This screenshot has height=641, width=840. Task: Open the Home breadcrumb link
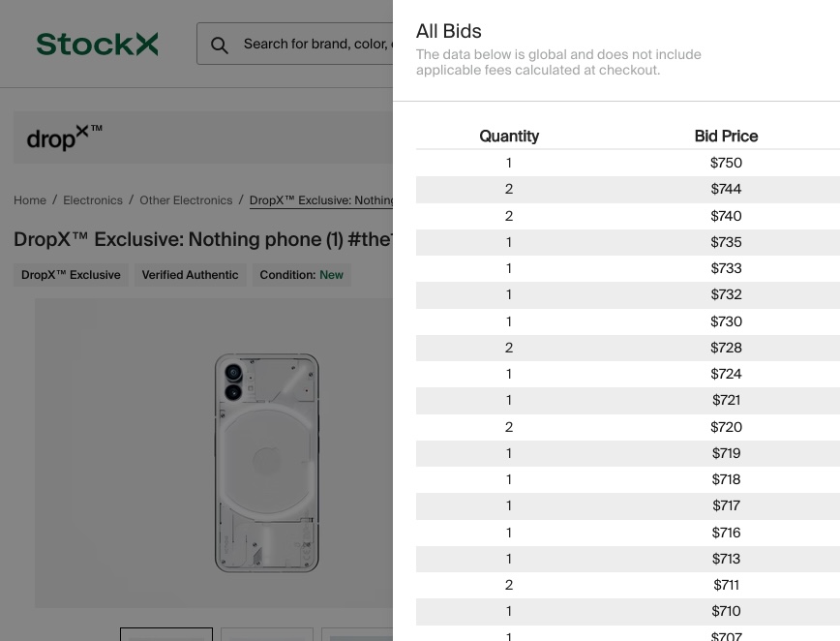tap(30, 200)
